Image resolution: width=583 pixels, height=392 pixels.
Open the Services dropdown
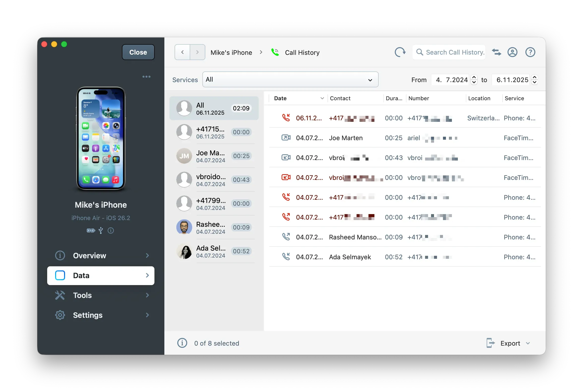point(290,79)
